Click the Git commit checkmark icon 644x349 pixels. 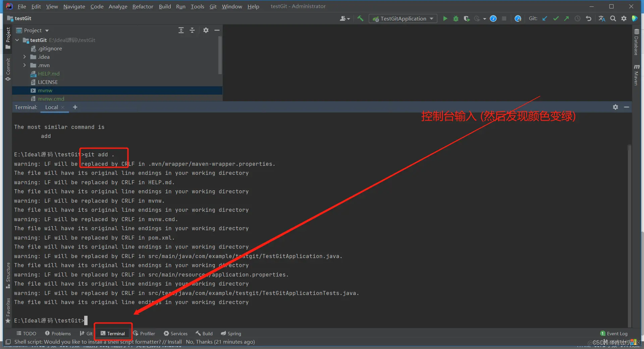point(556,18)
